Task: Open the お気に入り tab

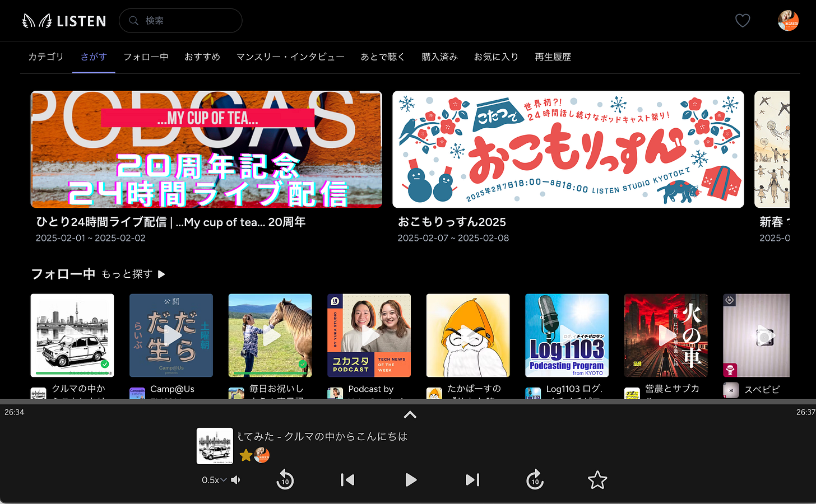Action: pos(496,57)
